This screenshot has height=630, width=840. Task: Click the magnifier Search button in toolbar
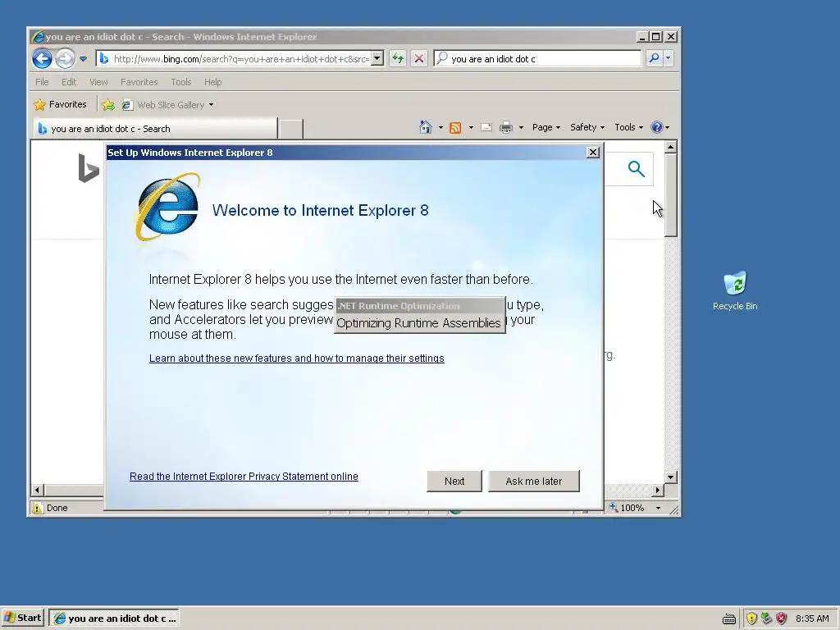(654, 58)
